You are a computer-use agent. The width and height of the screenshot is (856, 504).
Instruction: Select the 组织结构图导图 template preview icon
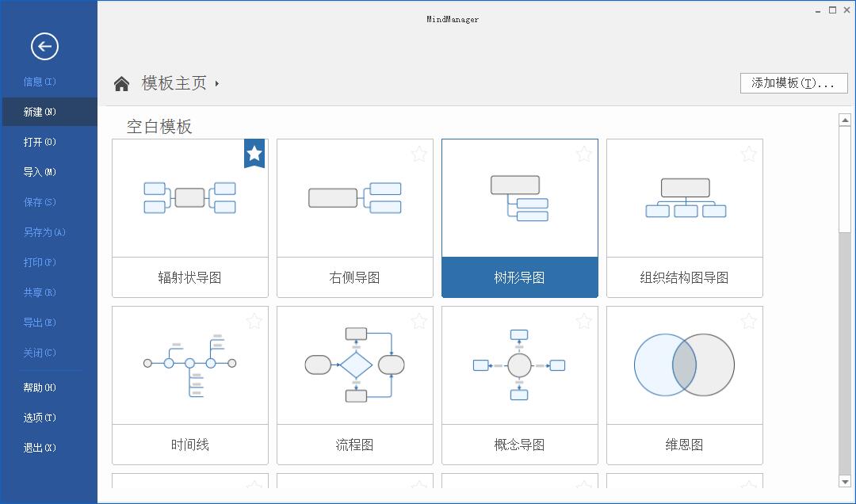(x=684, y=197)
